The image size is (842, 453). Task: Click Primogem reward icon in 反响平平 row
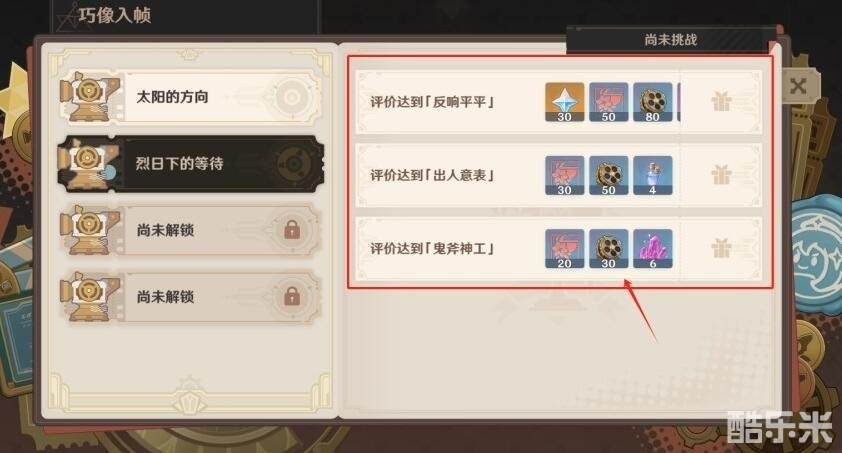tap(564, 101)
